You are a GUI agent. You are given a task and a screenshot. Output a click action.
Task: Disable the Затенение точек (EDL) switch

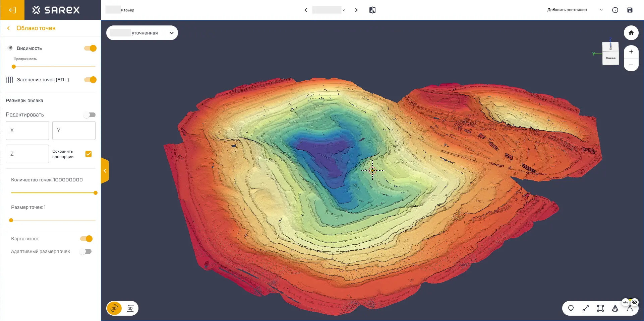click(x=90, y=80)
